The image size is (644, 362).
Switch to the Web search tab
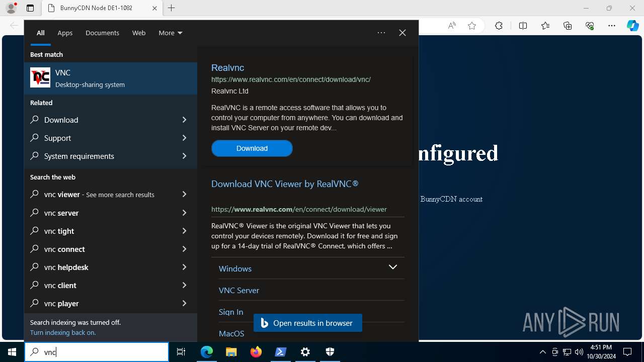139,33
